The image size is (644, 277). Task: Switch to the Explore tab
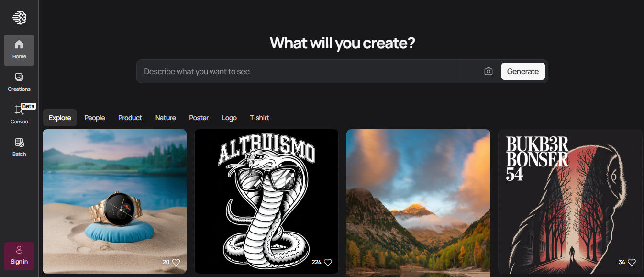pos(60,118)
